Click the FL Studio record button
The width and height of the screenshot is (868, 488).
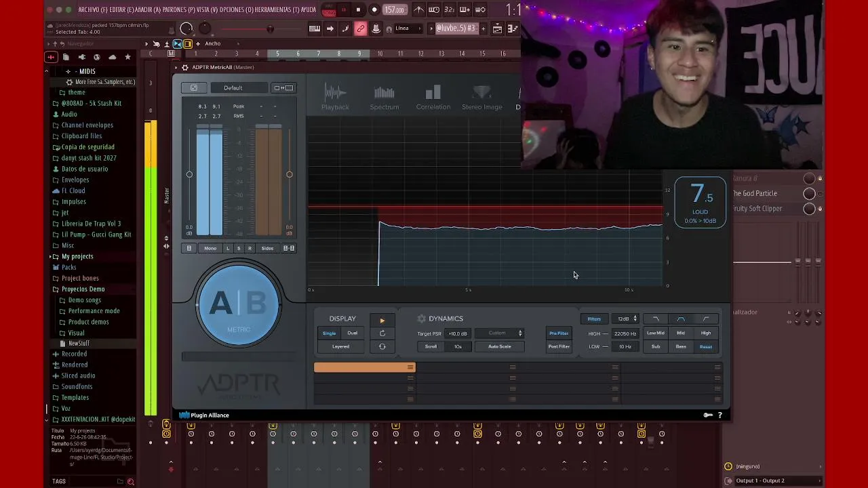coord(374,9)
